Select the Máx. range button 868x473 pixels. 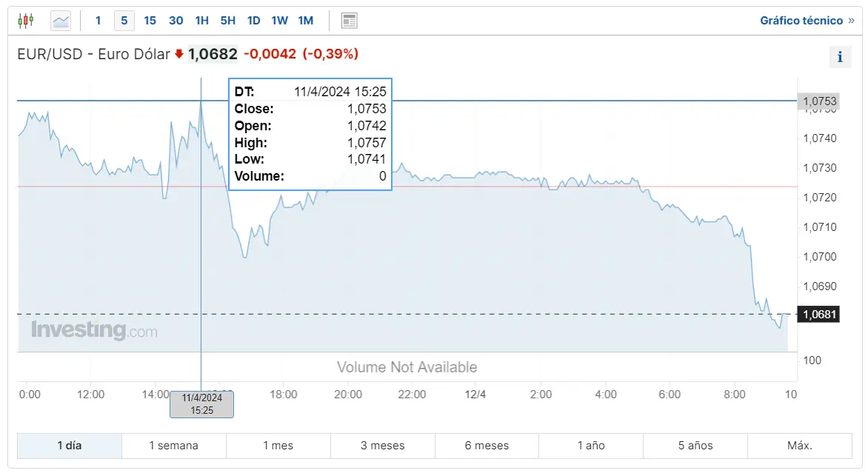tap(799, 446)
